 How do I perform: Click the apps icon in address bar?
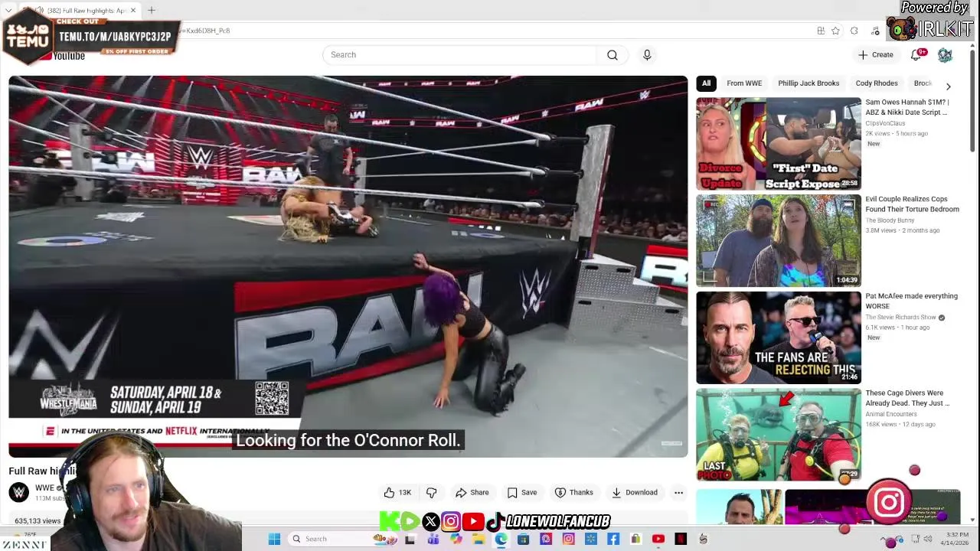point(821,31)
